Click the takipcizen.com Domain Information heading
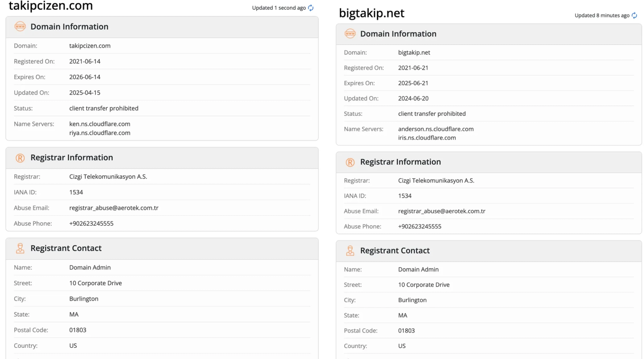This screenshot has width=644, height=359. [x=69, y=27]
